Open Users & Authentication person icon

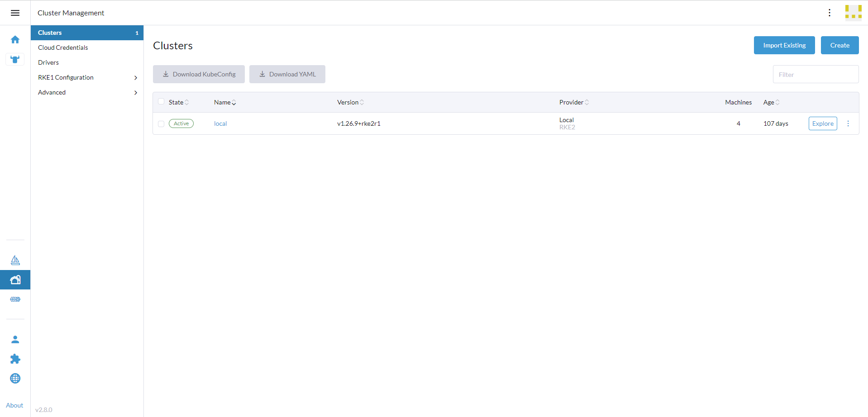click(15, 339)
